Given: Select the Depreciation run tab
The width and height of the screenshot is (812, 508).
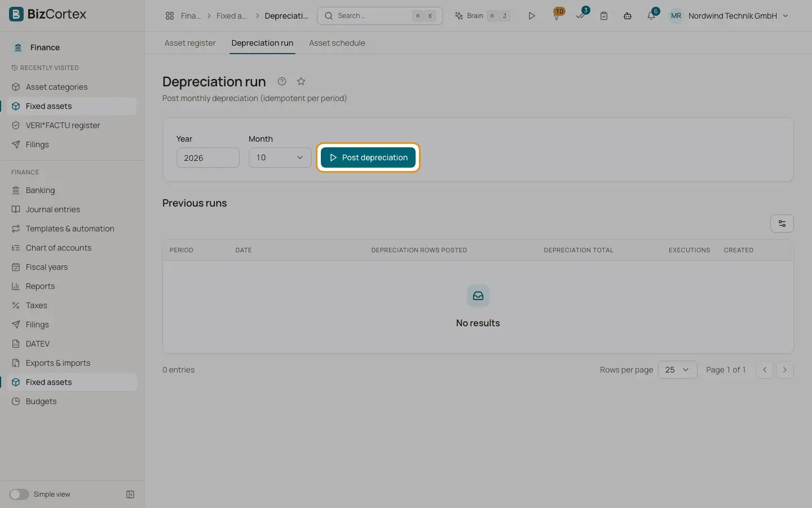Looking at the screenshot, I should pos(262,43).
